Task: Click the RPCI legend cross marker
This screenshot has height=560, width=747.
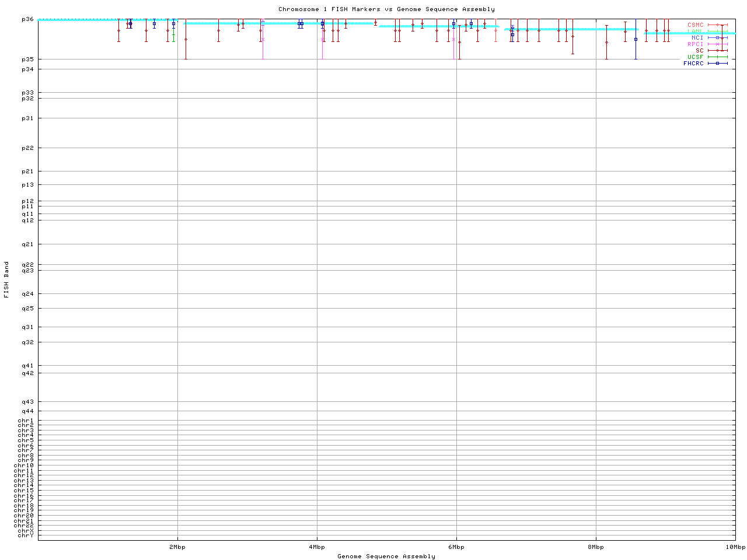Action: point(717,44)
